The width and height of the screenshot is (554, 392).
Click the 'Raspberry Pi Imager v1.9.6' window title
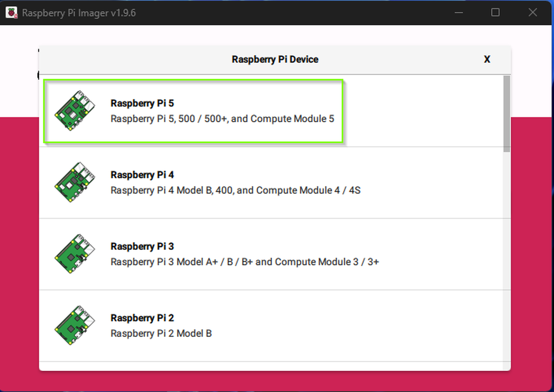click(79, 13)
